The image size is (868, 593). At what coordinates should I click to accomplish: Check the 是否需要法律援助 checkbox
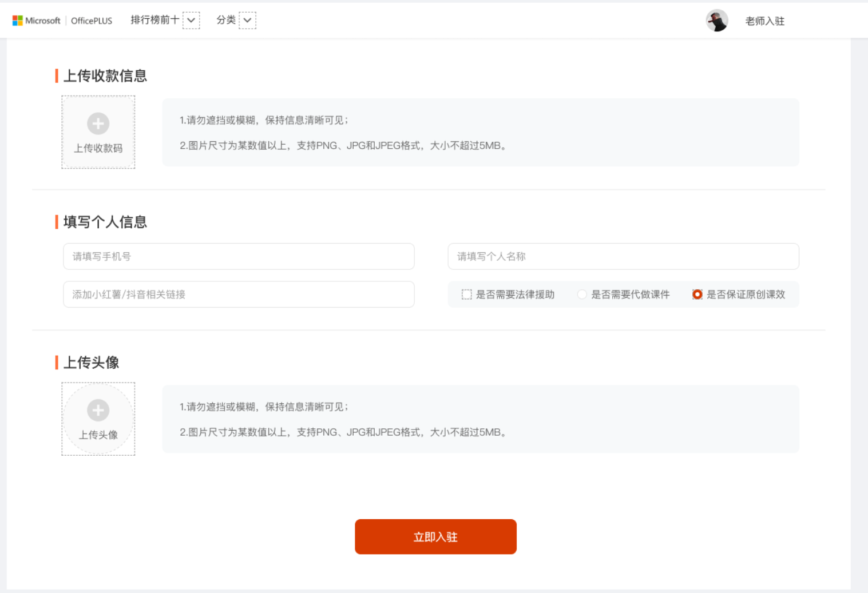point(467,294)
